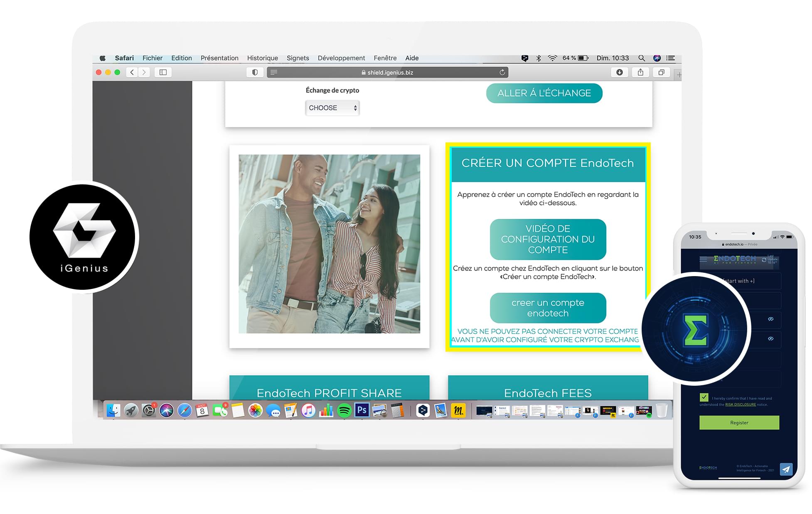Open the Signets menu
The width and height of the screenshot is (812, 514).
(298, 58)
